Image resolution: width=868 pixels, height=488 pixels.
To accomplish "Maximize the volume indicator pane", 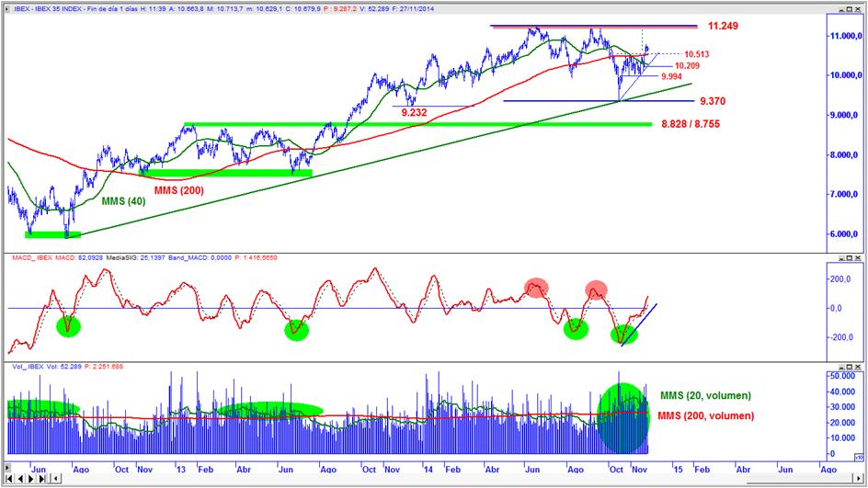I will [850, 367].
